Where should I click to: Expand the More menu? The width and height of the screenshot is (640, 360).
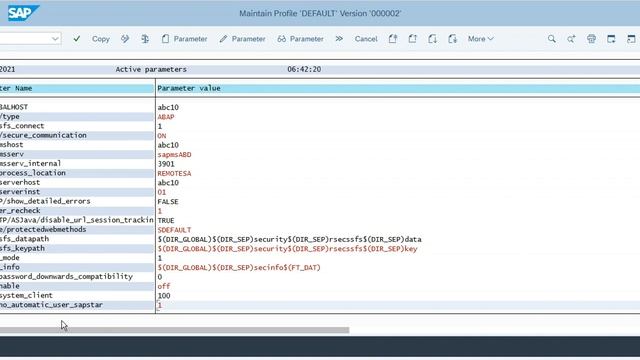480,39
